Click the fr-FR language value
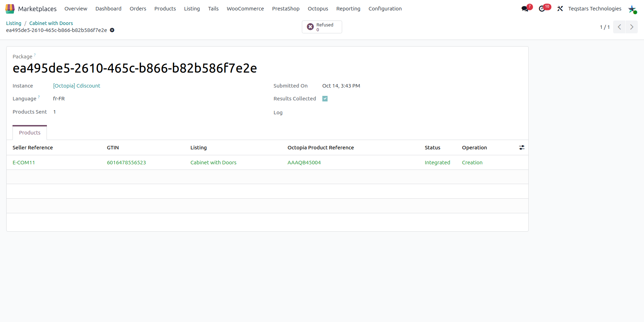The height and width of the screenshot is (322, 644). pyautogui.click(x=59, y=99)
